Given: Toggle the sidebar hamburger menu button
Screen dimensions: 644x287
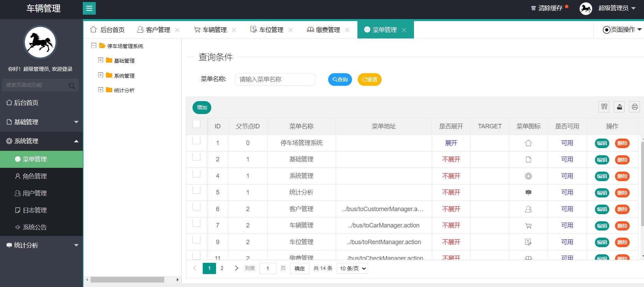Looking at the screenshot, I should [x=89, y=9].
